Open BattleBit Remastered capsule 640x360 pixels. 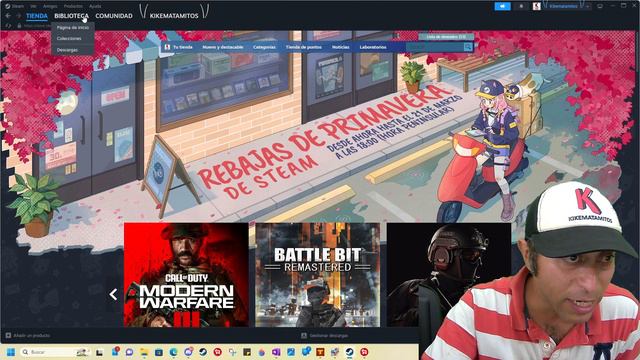(318, 275)
